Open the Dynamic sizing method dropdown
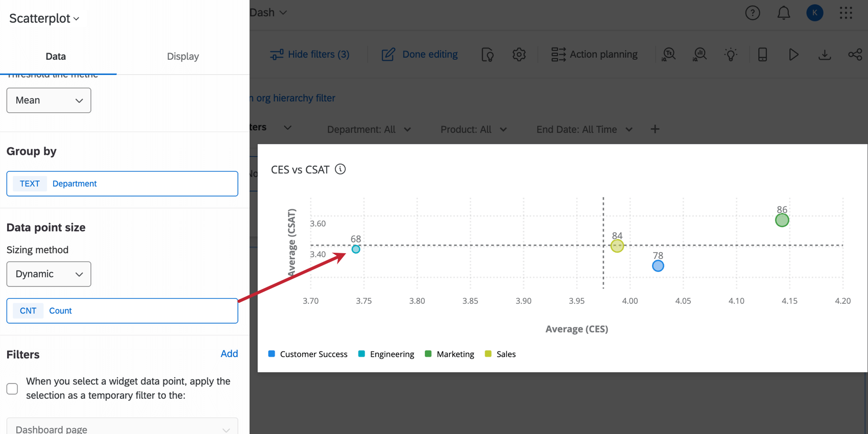Image resolution: width=868 pixels, height=434 pixels. point(49,274)
